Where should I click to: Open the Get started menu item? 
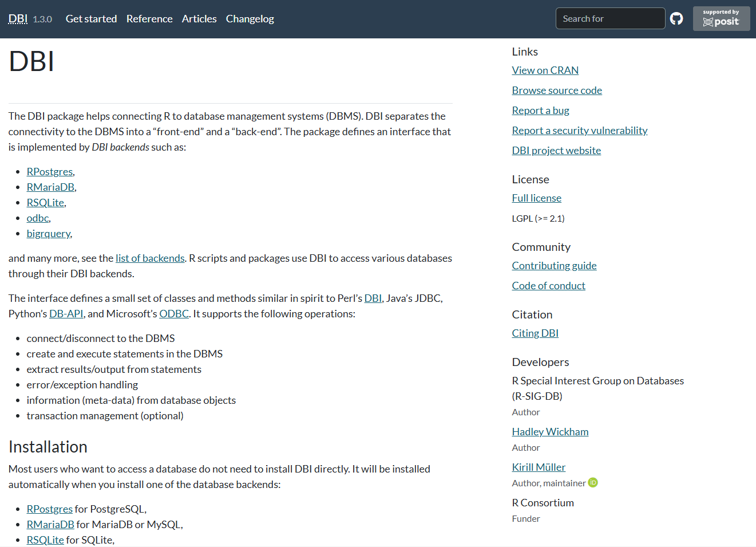(91, 19)
